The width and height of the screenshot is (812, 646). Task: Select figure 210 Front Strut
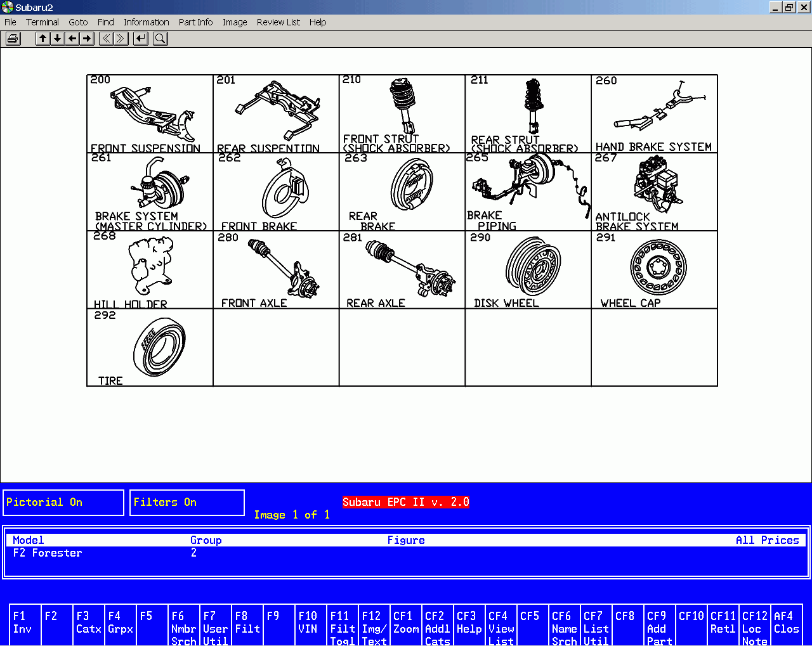tap(402, 114)
